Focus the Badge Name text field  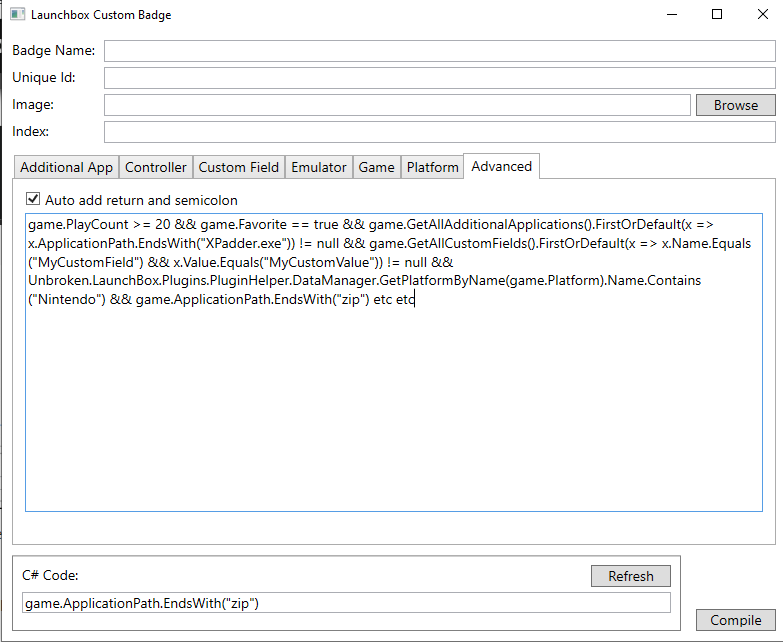439,51
